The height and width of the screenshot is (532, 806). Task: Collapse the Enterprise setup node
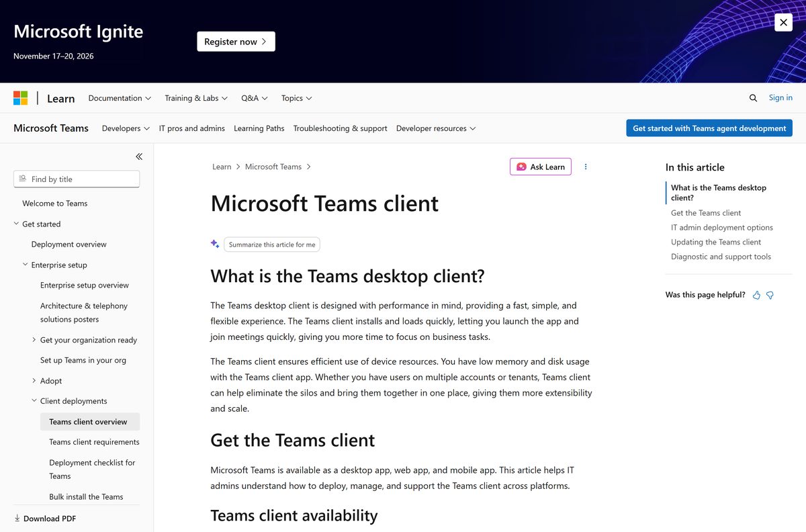(x=26, y=265)
